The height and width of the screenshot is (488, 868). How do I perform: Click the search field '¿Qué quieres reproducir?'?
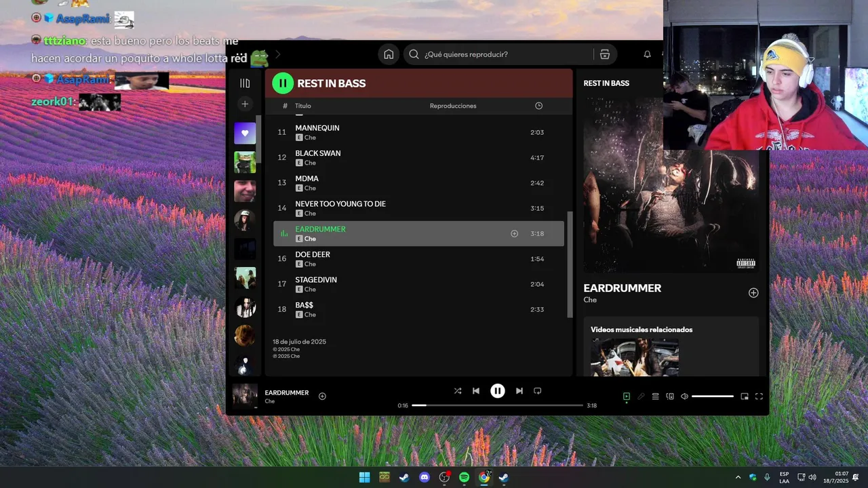point(498,54)
